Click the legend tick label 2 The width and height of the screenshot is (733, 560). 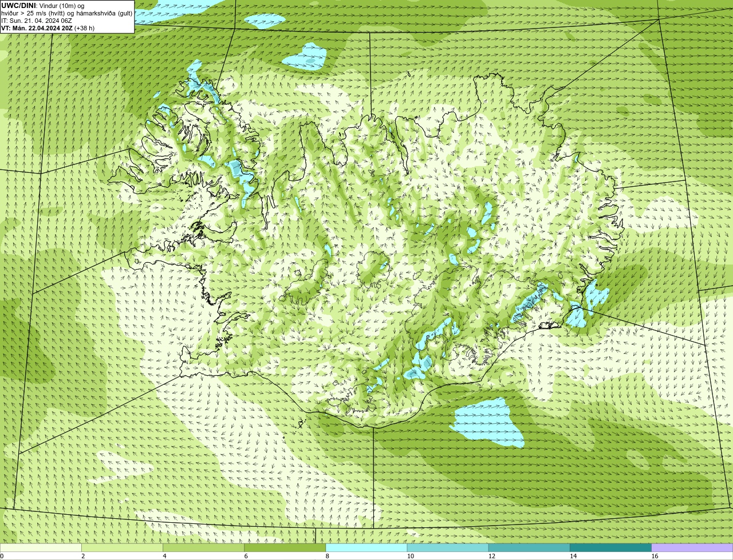point(83,556)
